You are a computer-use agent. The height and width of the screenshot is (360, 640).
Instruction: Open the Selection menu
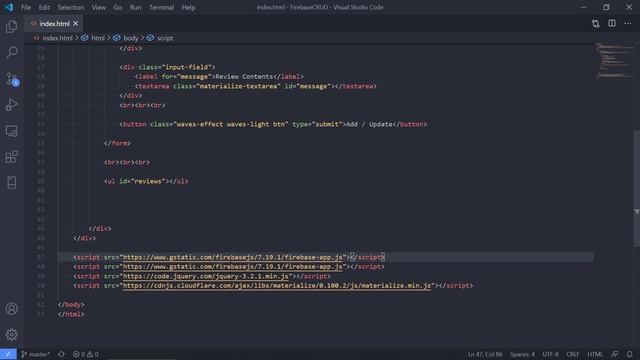pos(71,7)
